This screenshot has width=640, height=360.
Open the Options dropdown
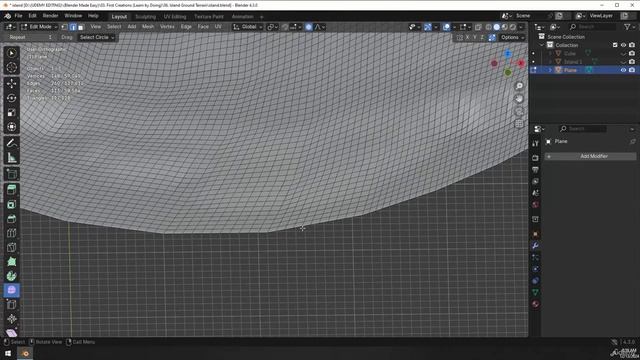pyautogui.click(x=513, y=38)
